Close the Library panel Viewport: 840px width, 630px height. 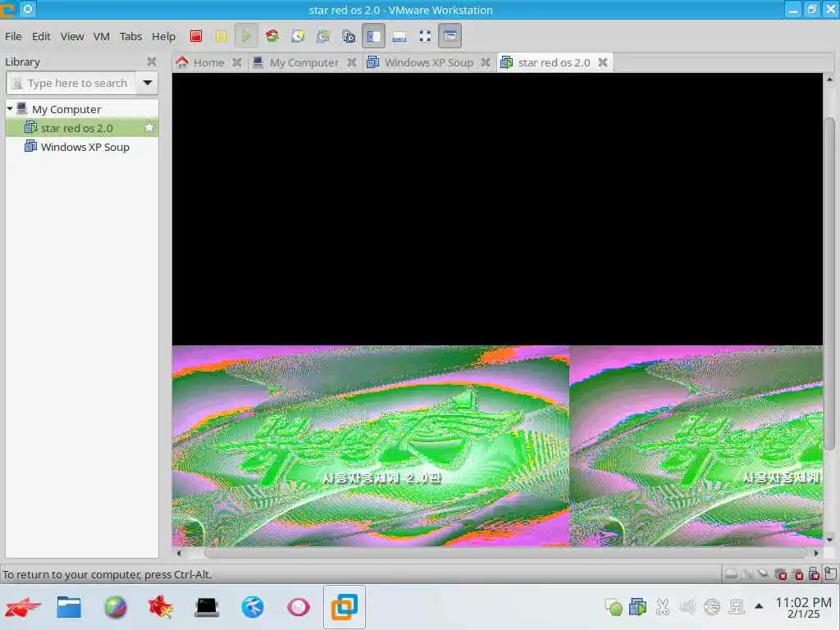pyautogui.click(x=152, y=62)
